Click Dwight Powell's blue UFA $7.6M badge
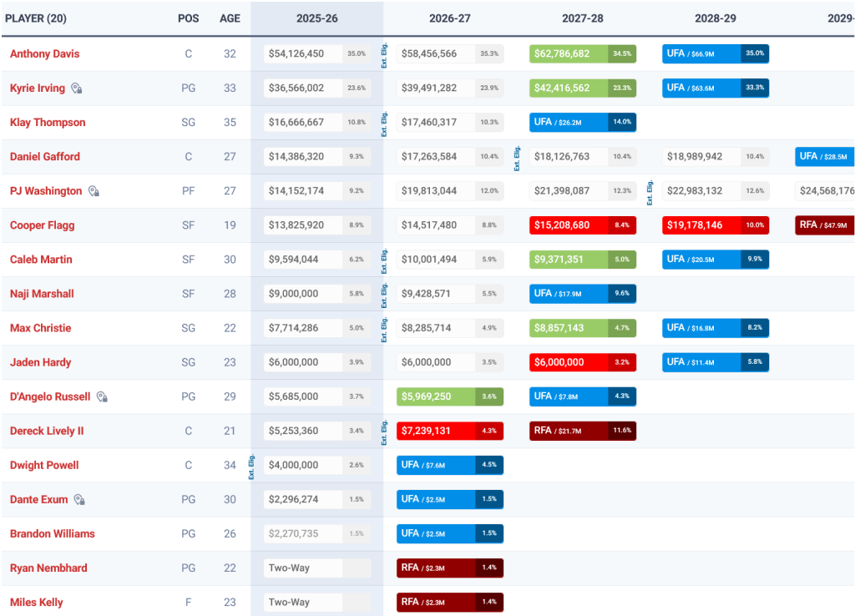This screenshot has width=855, height=616. [449, 466]
